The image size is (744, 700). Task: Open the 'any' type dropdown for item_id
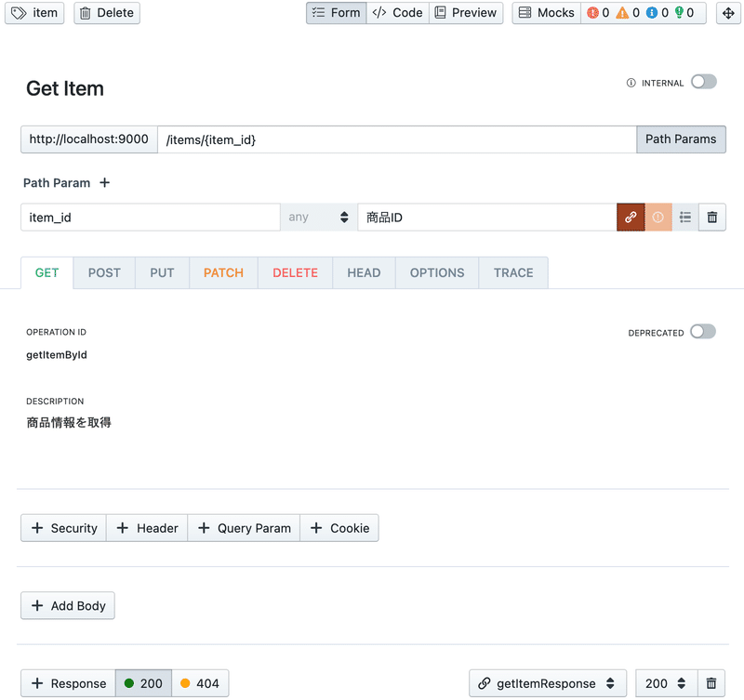point(319,217)
